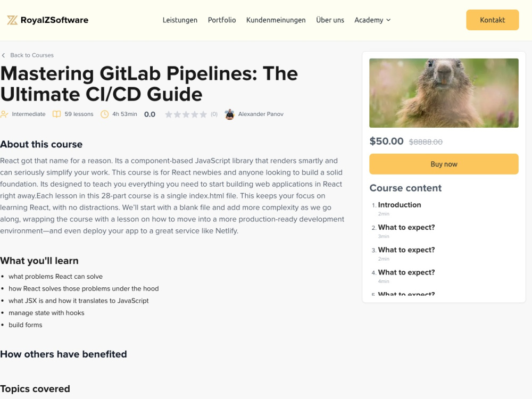Select the fifth rating star

[203, 114]
